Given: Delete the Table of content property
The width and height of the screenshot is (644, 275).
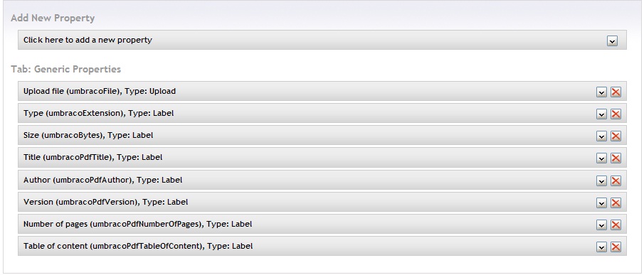Looking at the screenshot, I should click(616, 247).
